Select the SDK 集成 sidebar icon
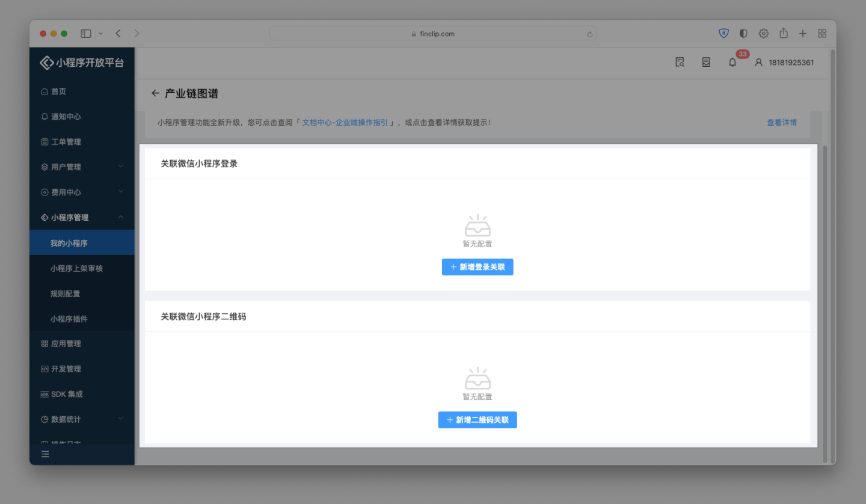The image size is (866, 504). pyautogui.click(x=62, y=394)
